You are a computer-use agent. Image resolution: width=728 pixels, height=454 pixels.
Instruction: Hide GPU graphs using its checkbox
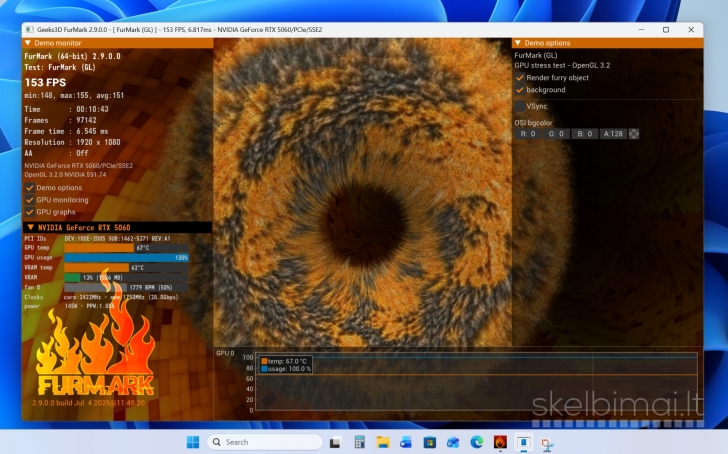pos(30,212)
